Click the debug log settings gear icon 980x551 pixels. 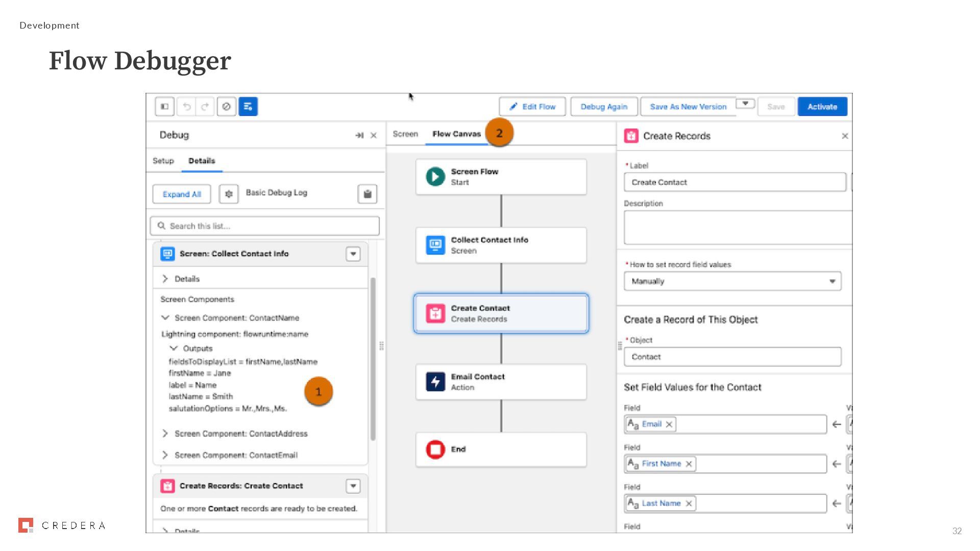[x=229, y=194]
